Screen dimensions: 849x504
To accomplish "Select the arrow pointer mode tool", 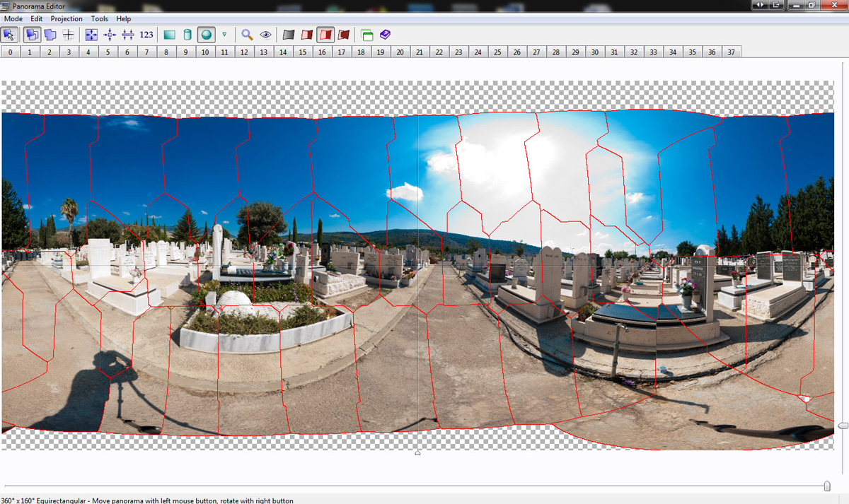I will pyautogui.click(x=10, y=35).
